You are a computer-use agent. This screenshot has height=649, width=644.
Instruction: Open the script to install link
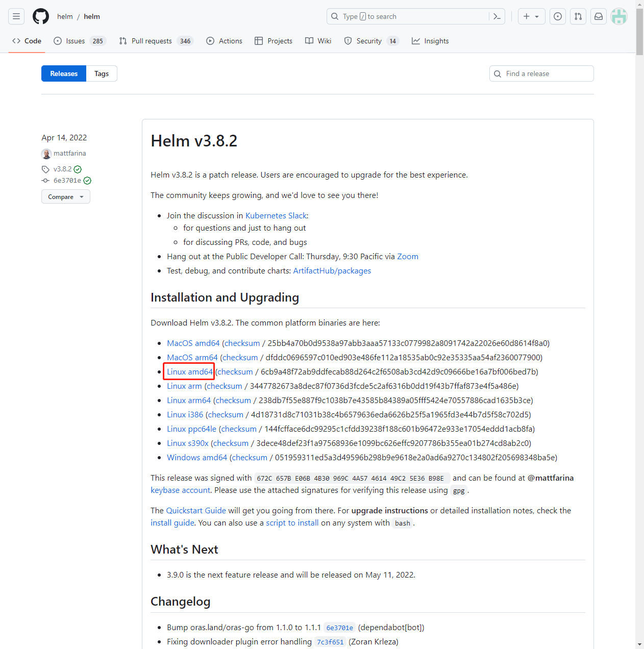coord(292,523)
